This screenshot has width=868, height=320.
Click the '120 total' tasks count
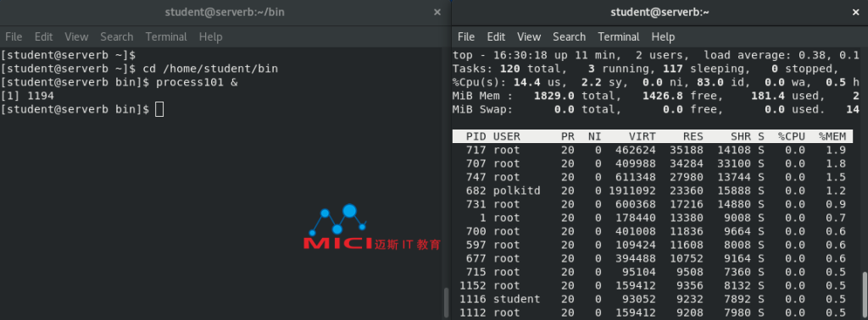[531, 69]
